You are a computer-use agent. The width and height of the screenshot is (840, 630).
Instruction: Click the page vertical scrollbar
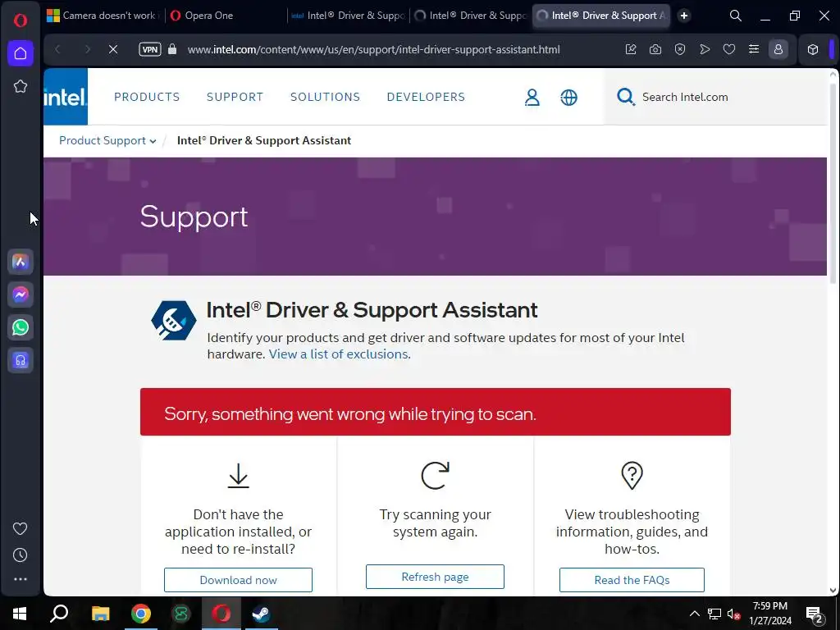click(833, 182)
